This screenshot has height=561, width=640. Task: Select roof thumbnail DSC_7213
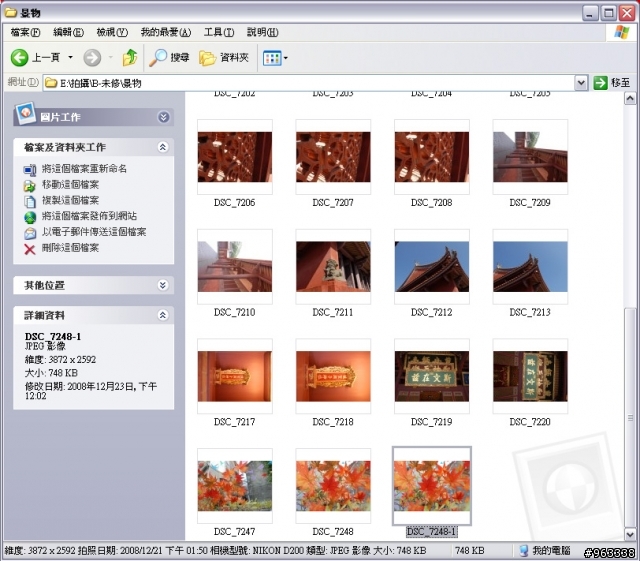[530, 267]
